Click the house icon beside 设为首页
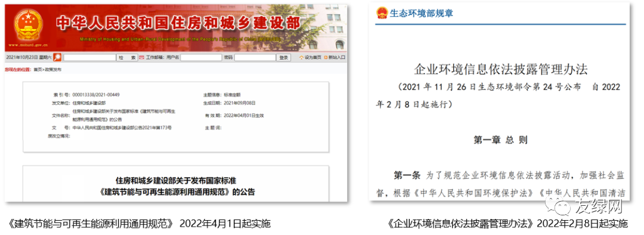Screen dimensions: 644x235 [x=302, y=57]
